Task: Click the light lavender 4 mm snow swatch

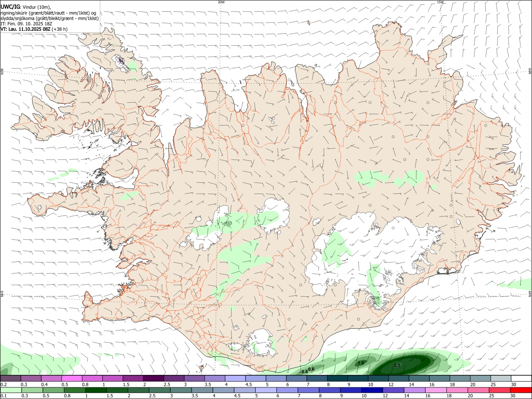Action: tap(235, 379)
